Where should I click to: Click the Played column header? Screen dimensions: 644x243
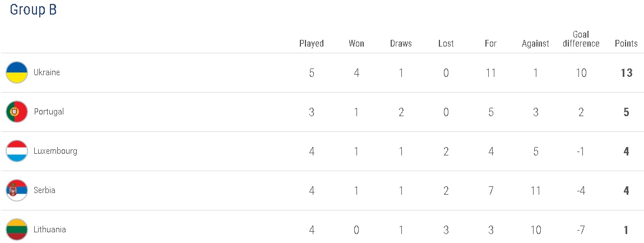[312, 44]
